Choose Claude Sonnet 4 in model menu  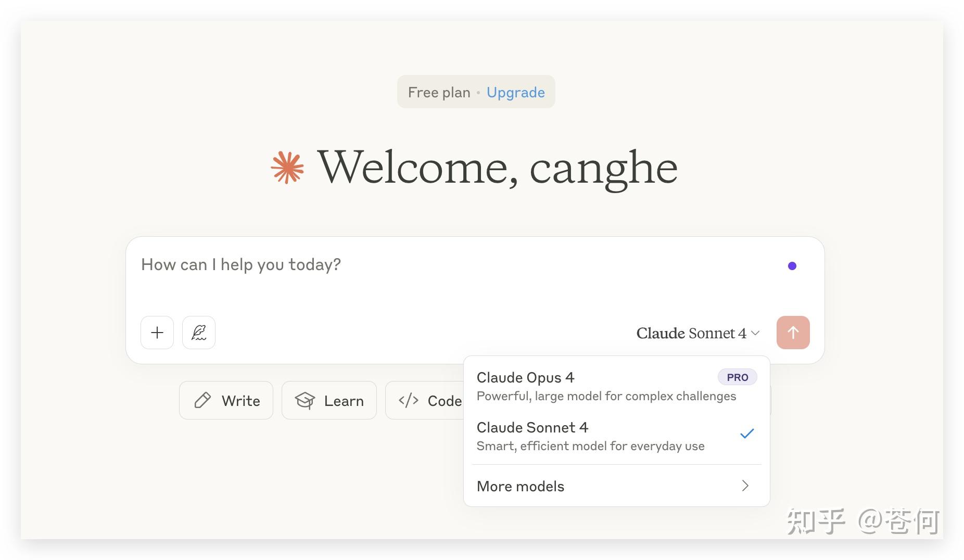(532, 428)
